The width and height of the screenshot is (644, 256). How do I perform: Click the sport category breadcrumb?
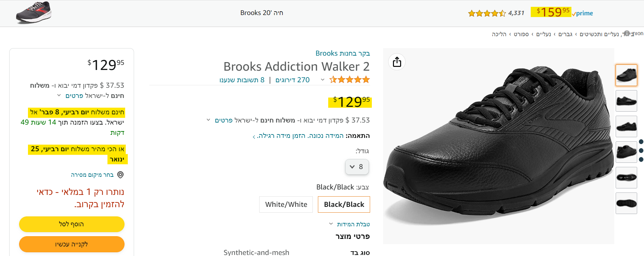[521, 34]
